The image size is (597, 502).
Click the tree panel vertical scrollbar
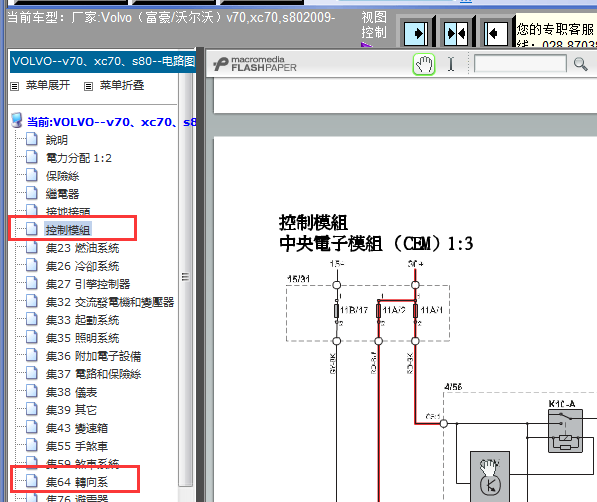click(185, 277)
